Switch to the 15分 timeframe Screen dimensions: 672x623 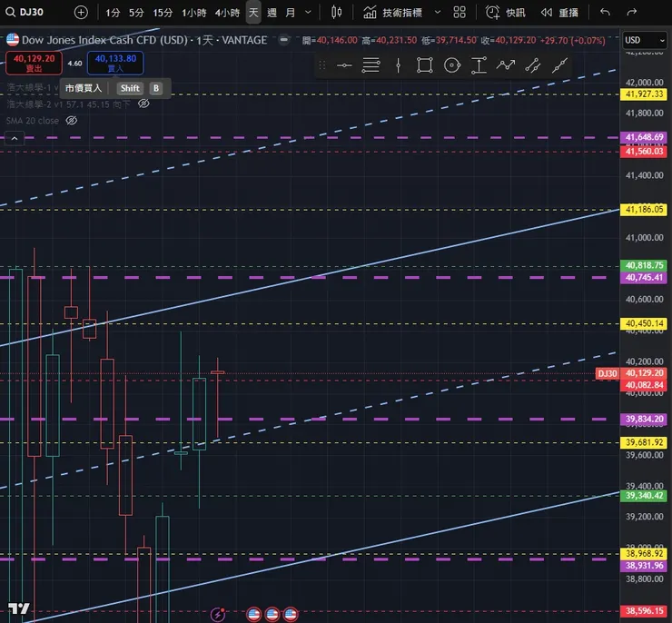(x=163, y=13)
